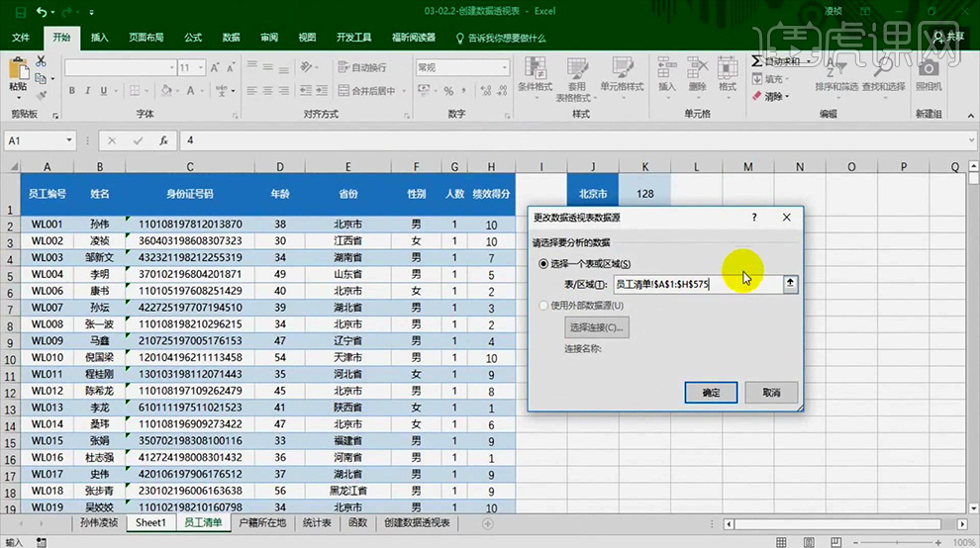This screenshot has width=980, height=548.
Task: Switch to the 户籍所在地 sheet tab
Action: click(x=262, y=523)
